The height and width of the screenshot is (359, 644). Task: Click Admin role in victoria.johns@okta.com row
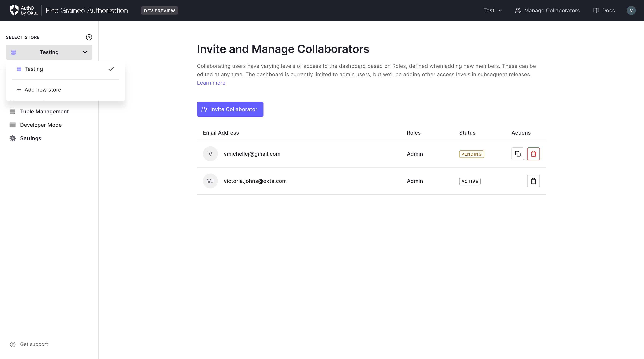(415, 181)
